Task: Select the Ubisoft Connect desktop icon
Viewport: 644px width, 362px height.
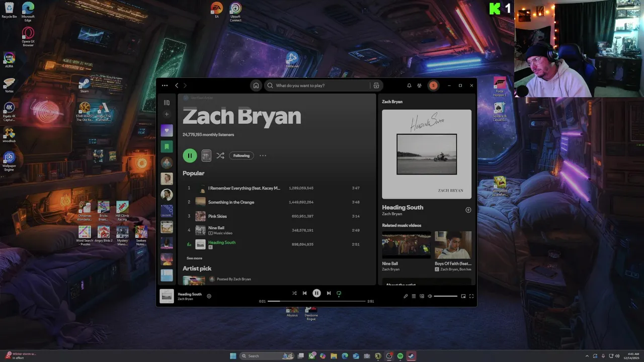Action: [235, 12]
